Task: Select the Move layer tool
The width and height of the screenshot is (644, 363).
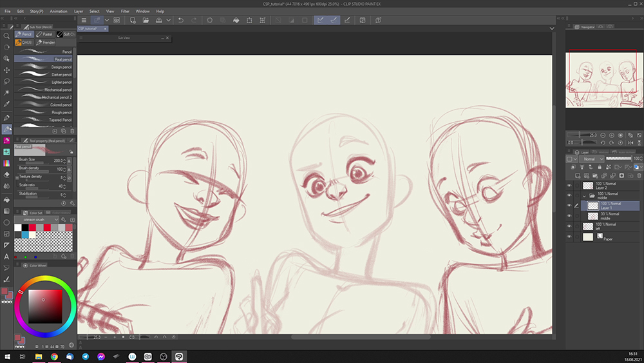Action: tap(7, 70)
